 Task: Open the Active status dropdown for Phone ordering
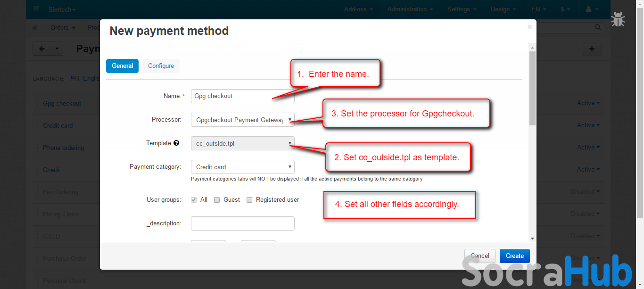588,147
